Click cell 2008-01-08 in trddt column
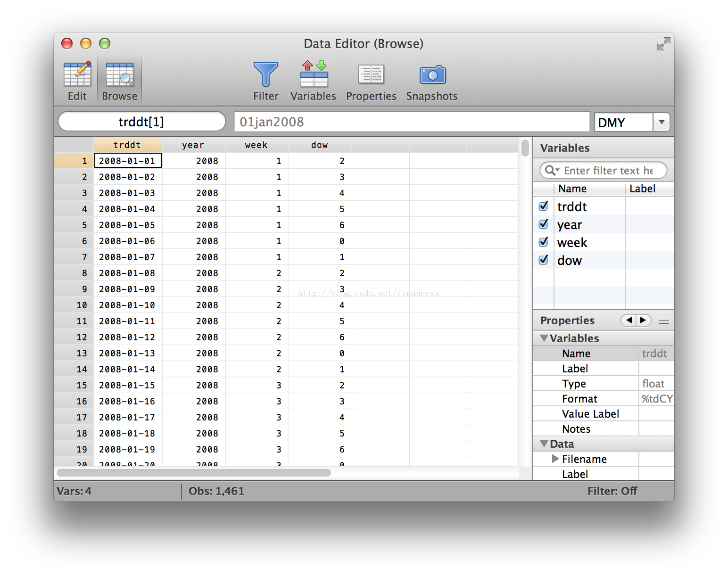This screenshot has width=728, height=576. [128, 273]
